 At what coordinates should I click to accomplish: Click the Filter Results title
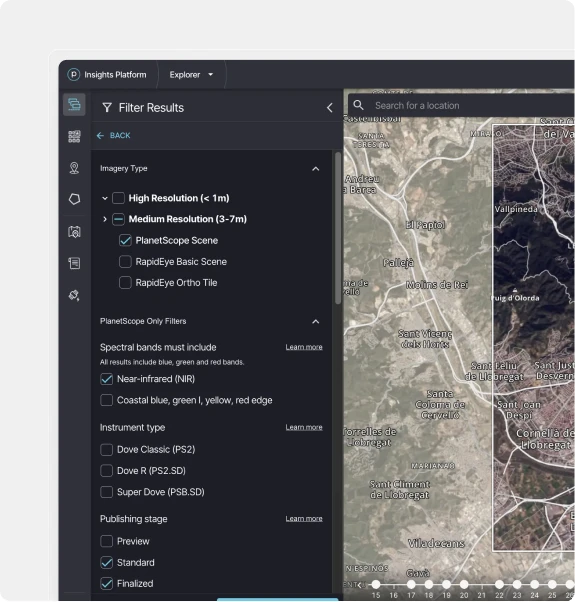(x=151, y=108)
